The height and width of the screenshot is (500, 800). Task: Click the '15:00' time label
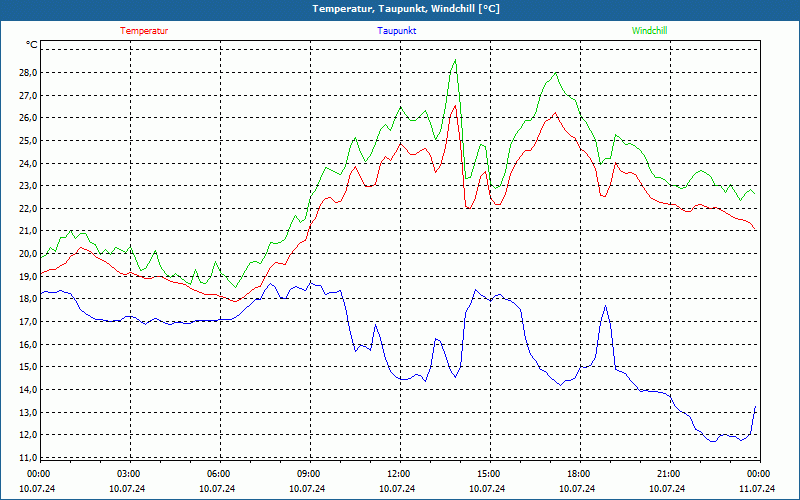coord(488,474)
